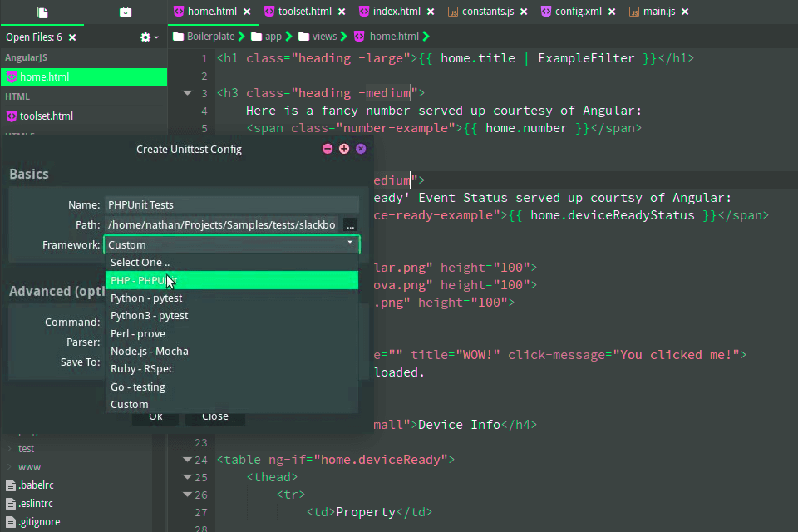Close the config.xml tab
Screen dimensions: 798x532
(x=612, y=12)
